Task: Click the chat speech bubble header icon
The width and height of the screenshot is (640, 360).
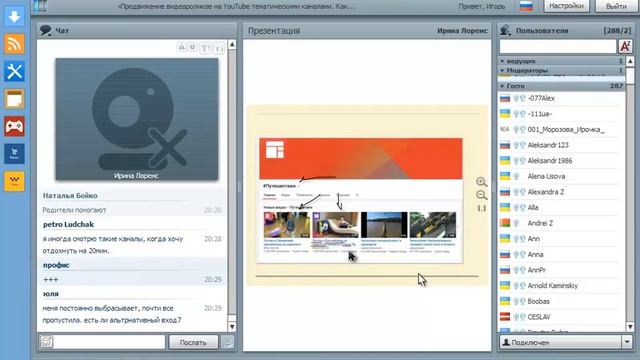Action: click(45, 30)
